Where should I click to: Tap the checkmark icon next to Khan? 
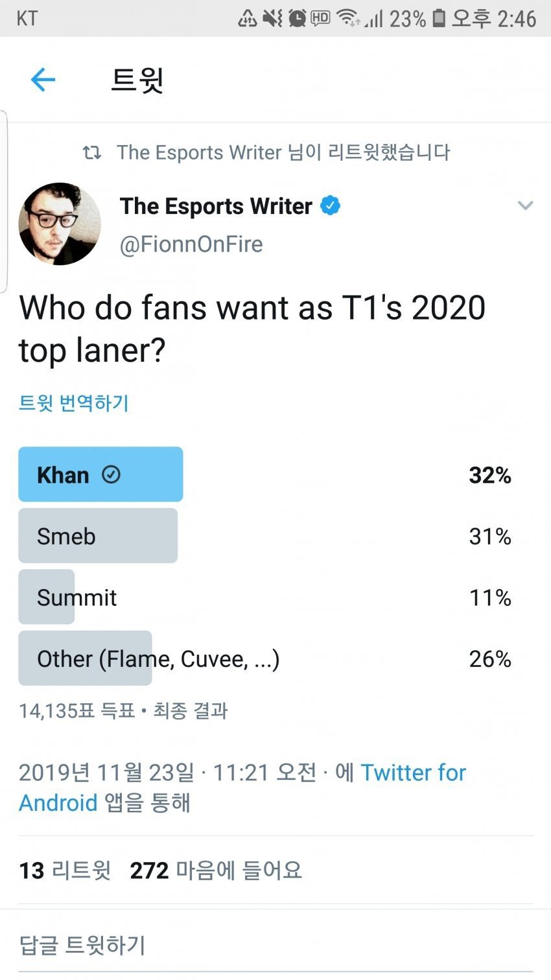[111, 475]
